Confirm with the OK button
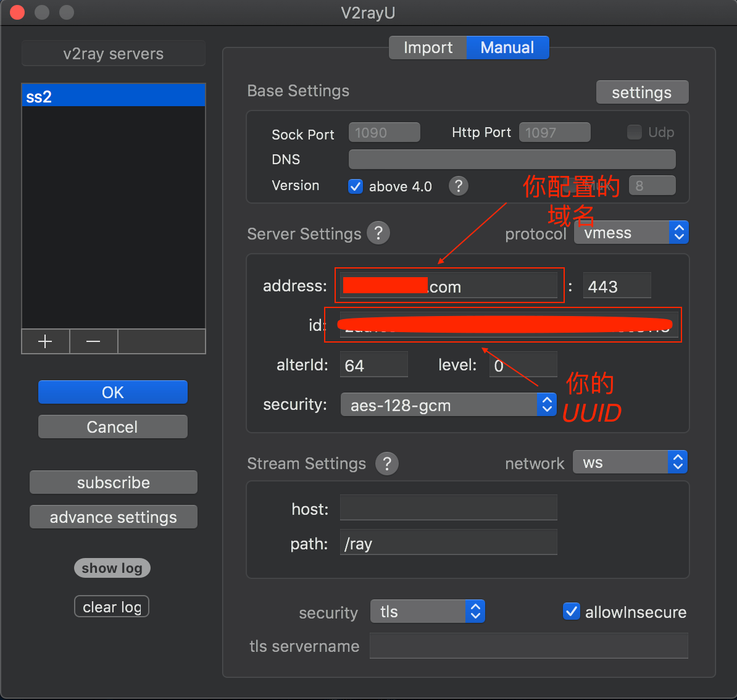The height and width of the screenshot is (700, 737). [113, 392]
